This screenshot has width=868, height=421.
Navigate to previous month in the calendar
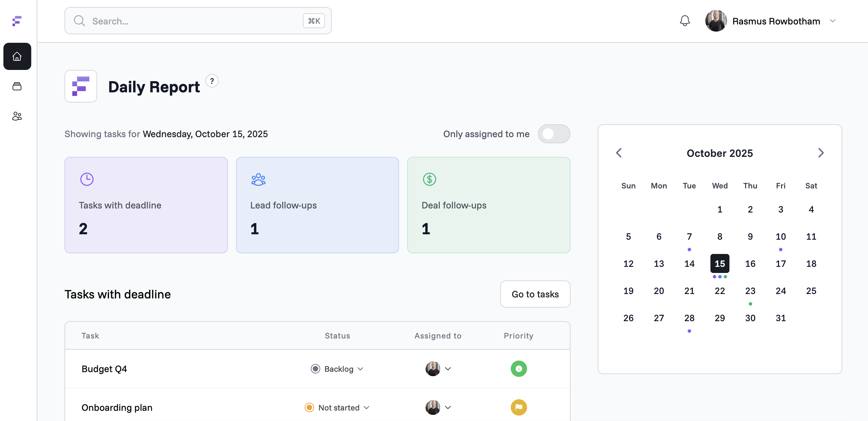coord(619,153)
